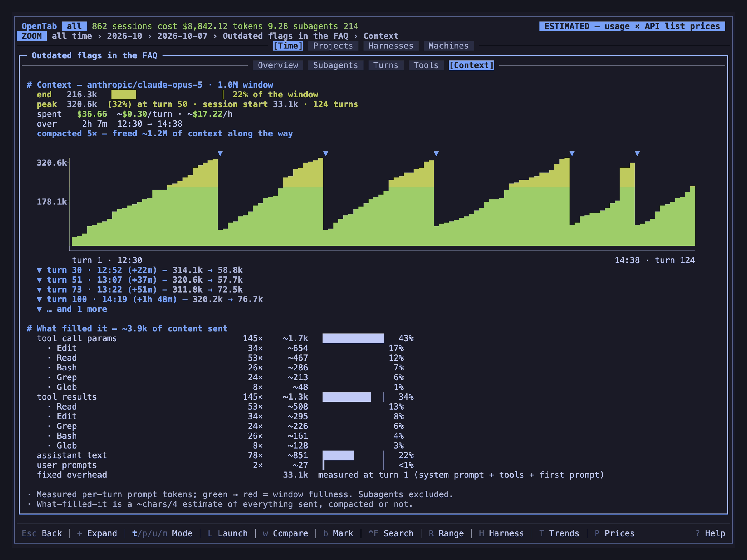Click the ZOOM mode badge
This screenshot has width=747, height=560.
click(x=32, y=36)
